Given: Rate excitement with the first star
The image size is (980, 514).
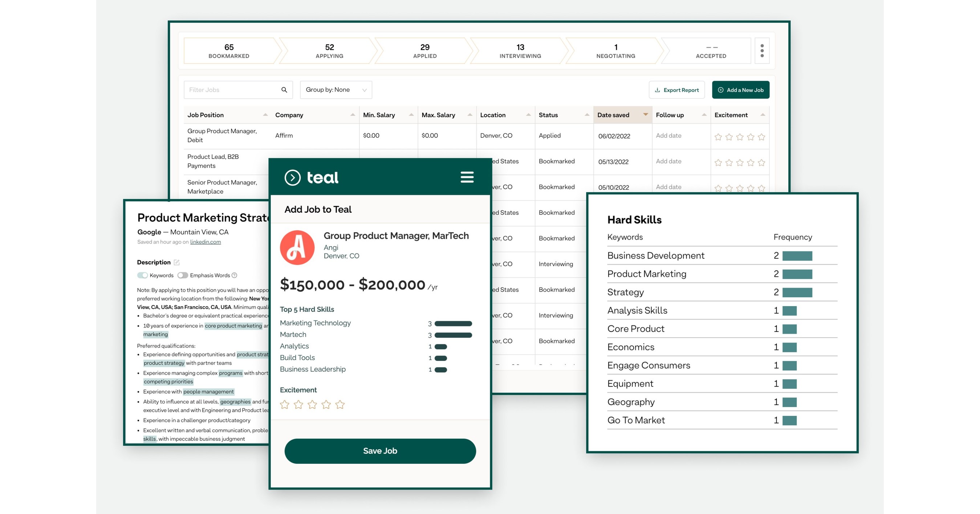Looking at the screenshot, I should coord(285,404).
